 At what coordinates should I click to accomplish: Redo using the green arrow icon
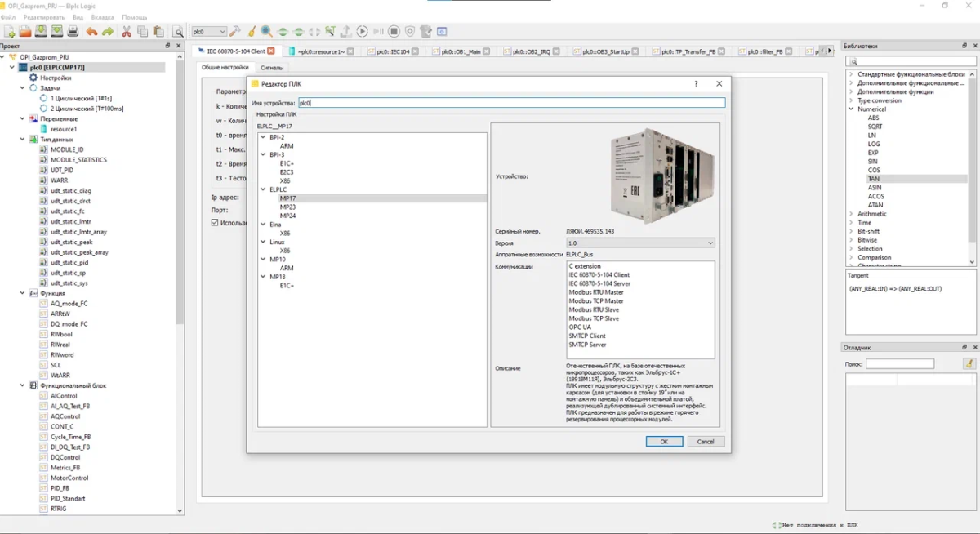(107, 32)
